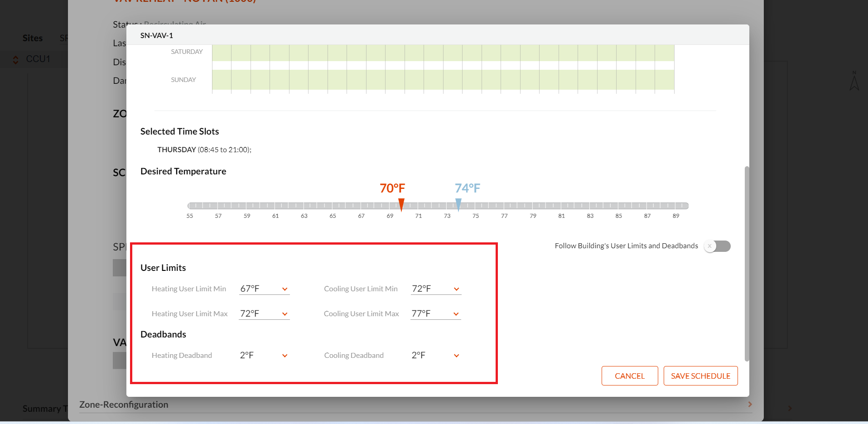Image resolution: width=868 pixels, height=424 pixels.
Task: Click the 55 tick label on temperature scale
Action: (190, 216)
